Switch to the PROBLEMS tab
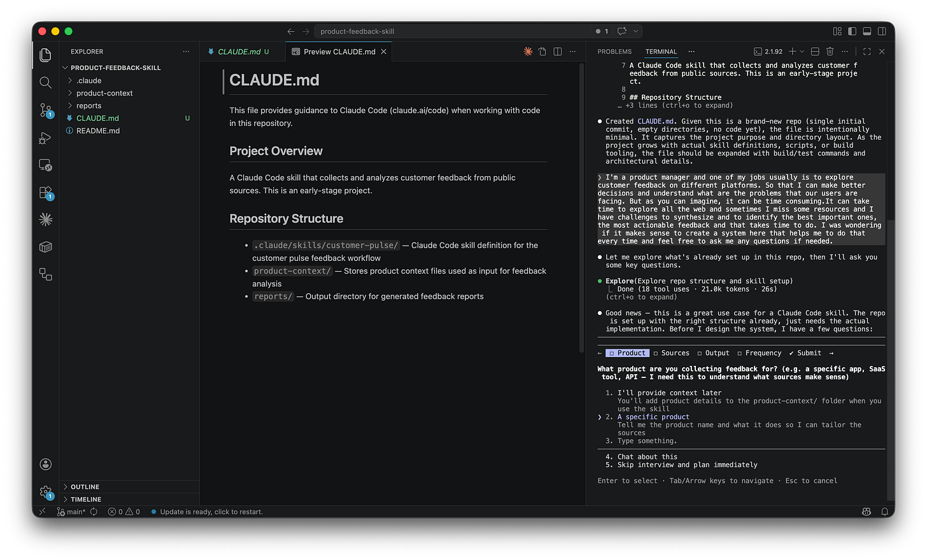 (614, 51)
